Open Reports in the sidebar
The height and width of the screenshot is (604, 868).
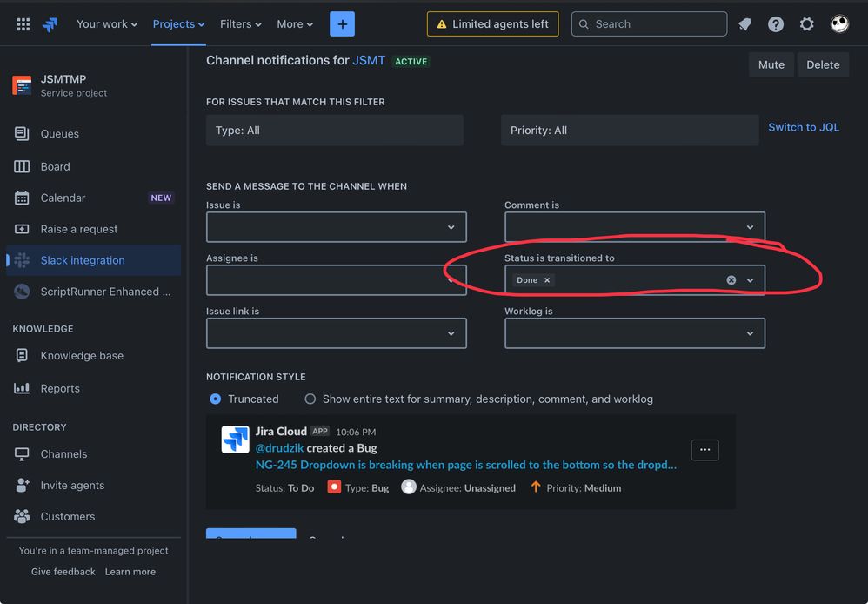[x=93, y=388]
